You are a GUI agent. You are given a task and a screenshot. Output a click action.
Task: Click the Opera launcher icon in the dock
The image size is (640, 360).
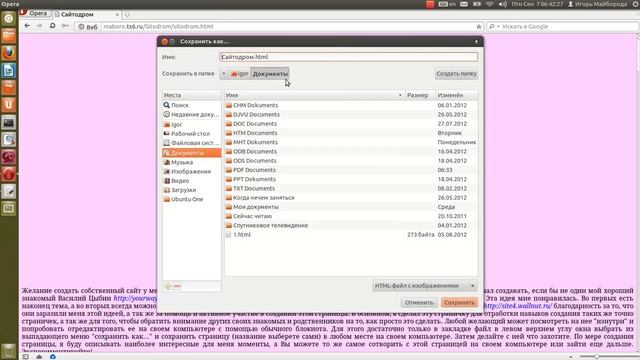pyautogui.click(x=9, y=174)
